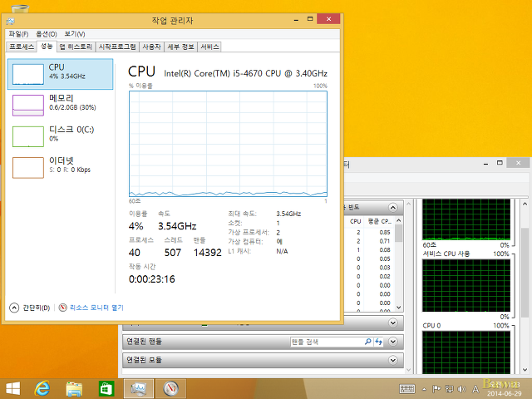532x399 pixels.
Task: Open the touch keyboard from the tray
Action: (407, 389)
